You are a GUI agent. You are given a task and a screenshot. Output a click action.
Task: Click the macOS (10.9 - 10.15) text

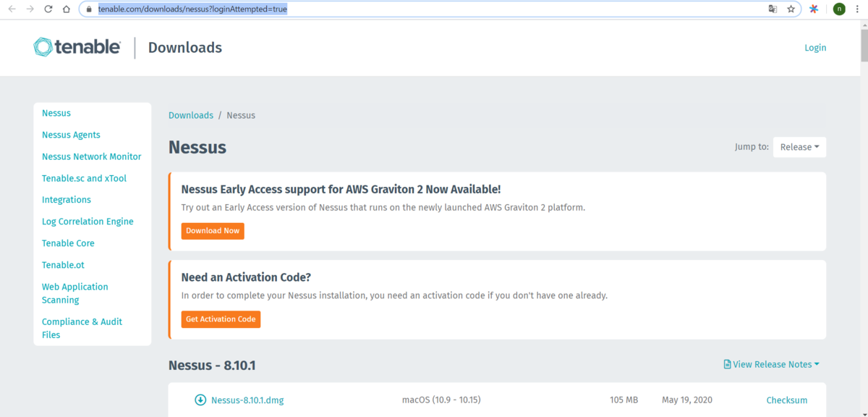pyautogui.click(x=441, y=400)
